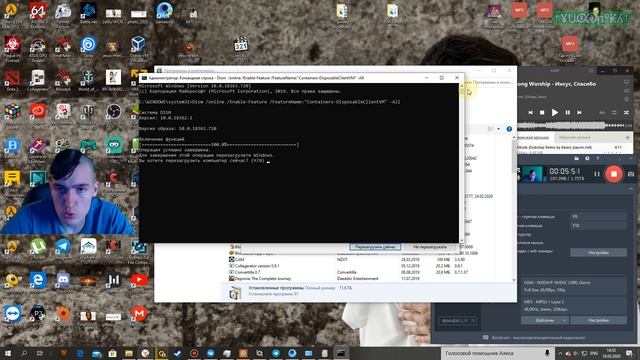640x360 pixels.
Task: Select the TeamViewer desktop icon
Action: (x=12, y=315)
